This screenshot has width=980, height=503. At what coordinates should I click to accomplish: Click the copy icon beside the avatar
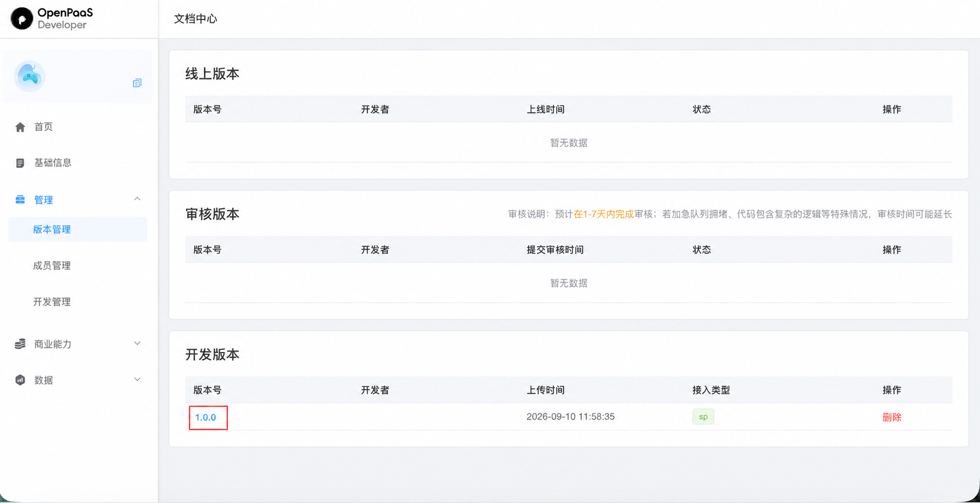pos(137,83)
